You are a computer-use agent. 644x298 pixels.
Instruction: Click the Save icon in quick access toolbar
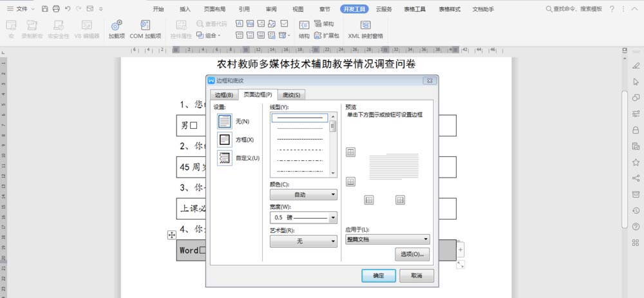pyautogui.click(x=45, y=8)
